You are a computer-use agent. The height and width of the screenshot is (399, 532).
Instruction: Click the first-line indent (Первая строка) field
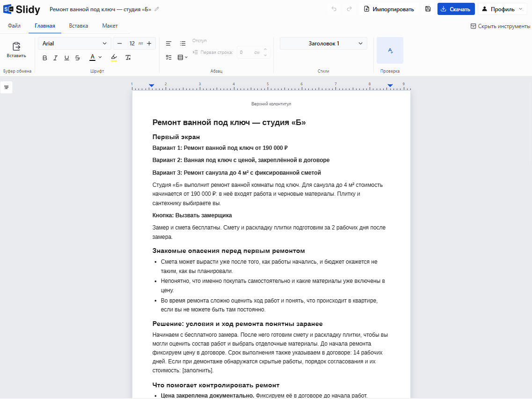click(x=253, y=52)
